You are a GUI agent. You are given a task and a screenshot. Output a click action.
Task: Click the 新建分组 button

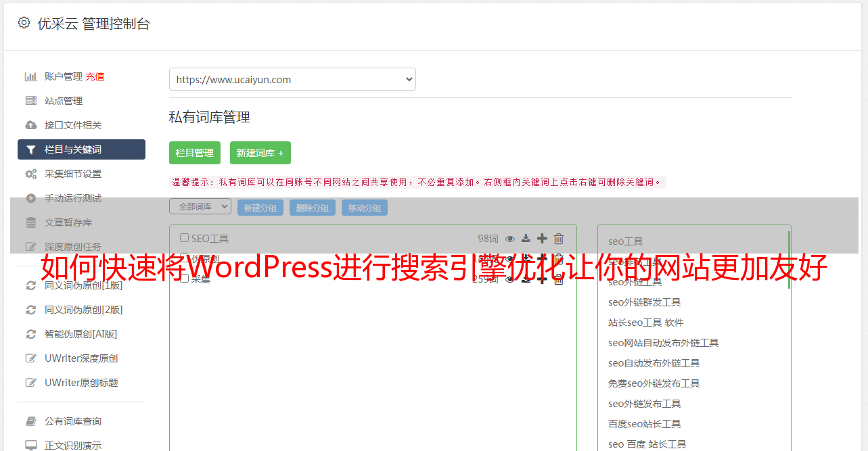tap(260, 208)
